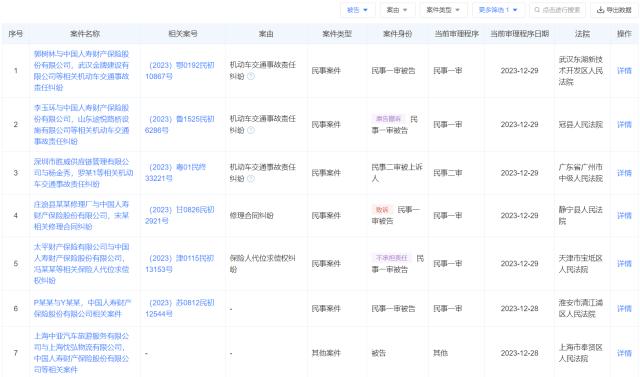Click the help icon beside row 1 案由

coord(251,76)
